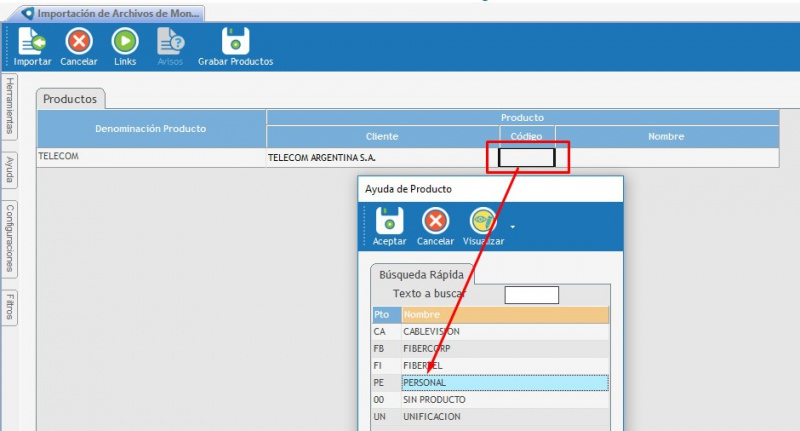Select the Búsqueda Rápida tab
Viewport: 800px width, 431px height.
coord(421,274)
